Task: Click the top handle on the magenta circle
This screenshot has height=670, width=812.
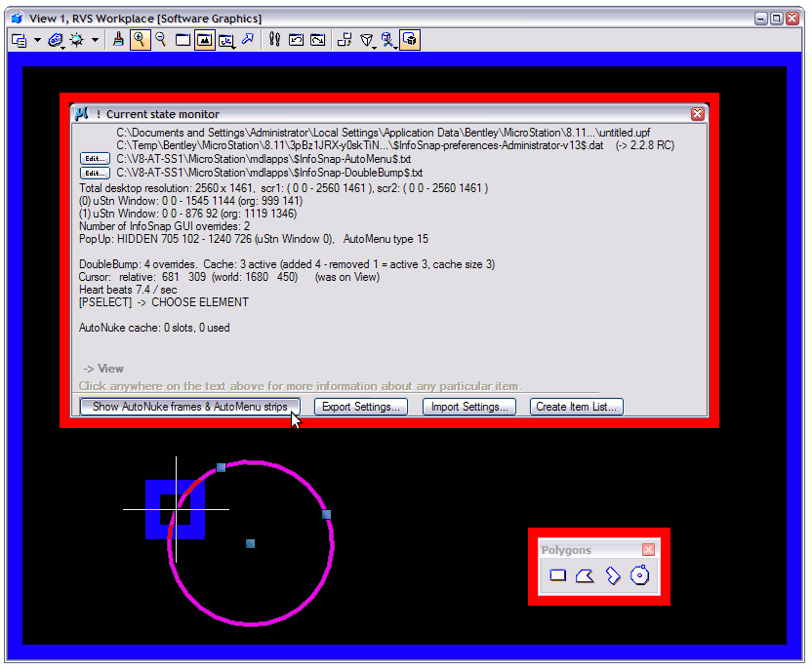Action: click(222, 468)
